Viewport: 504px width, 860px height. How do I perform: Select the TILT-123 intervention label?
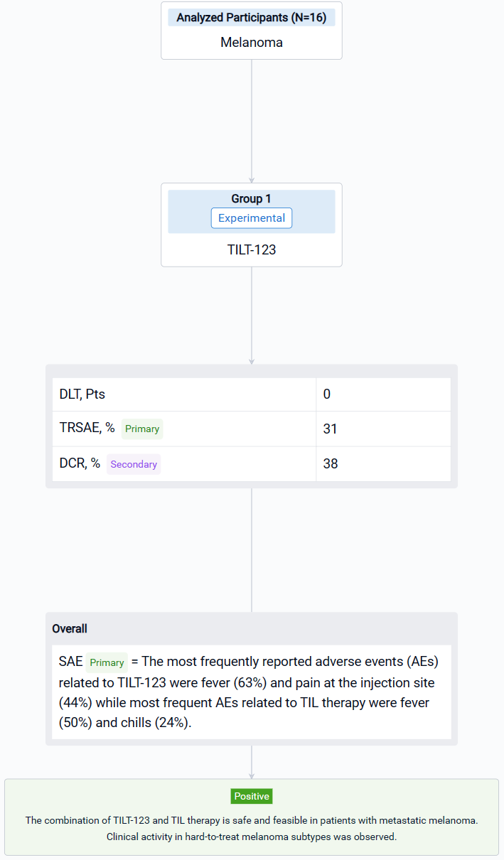(x=251, y=249)
